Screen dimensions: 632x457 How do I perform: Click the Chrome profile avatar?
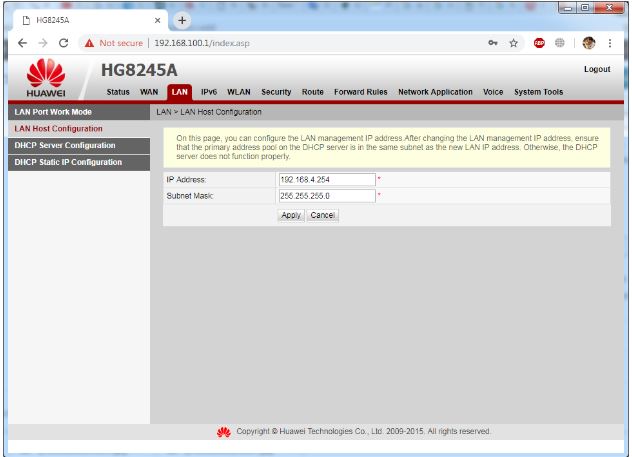589,43
